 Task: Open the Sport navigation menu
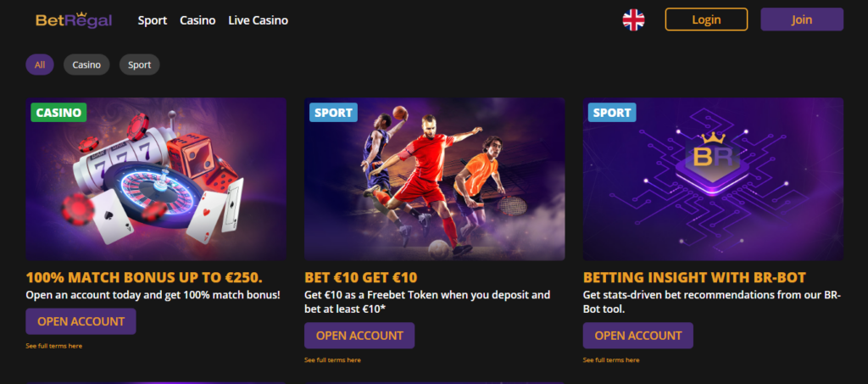coord(153,20)
